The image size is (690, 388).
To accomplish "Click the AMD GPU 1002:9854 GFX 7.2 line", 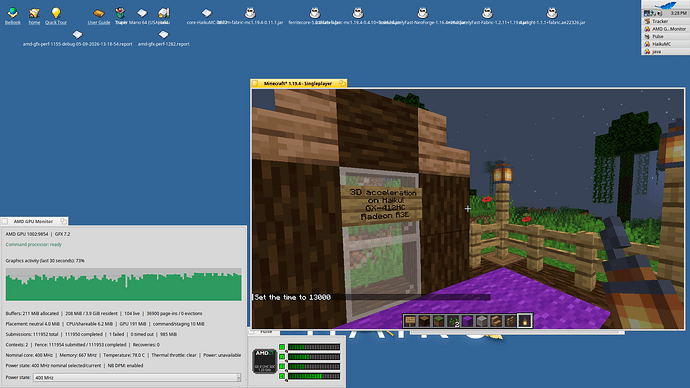I will (x=38, y=234).
